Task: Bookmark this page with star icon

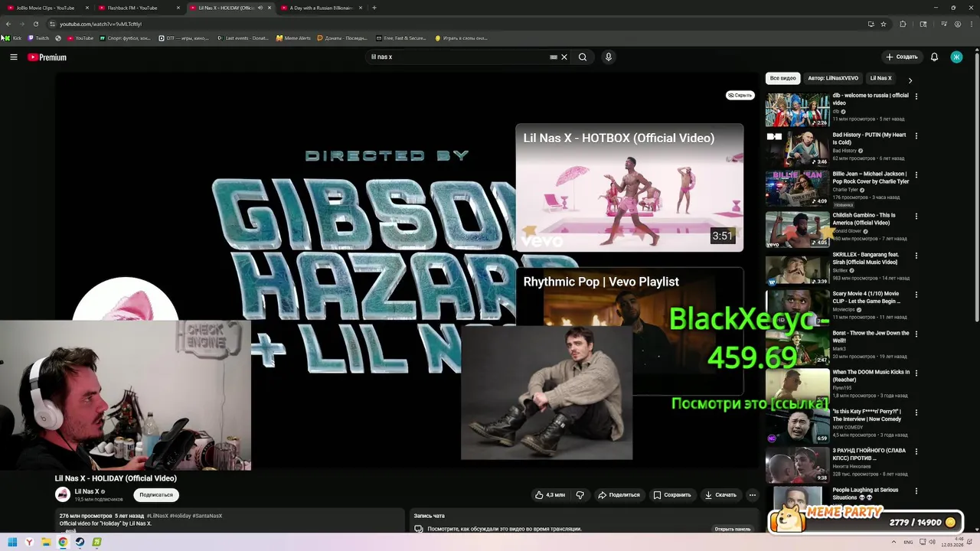Action: [884, 24]
